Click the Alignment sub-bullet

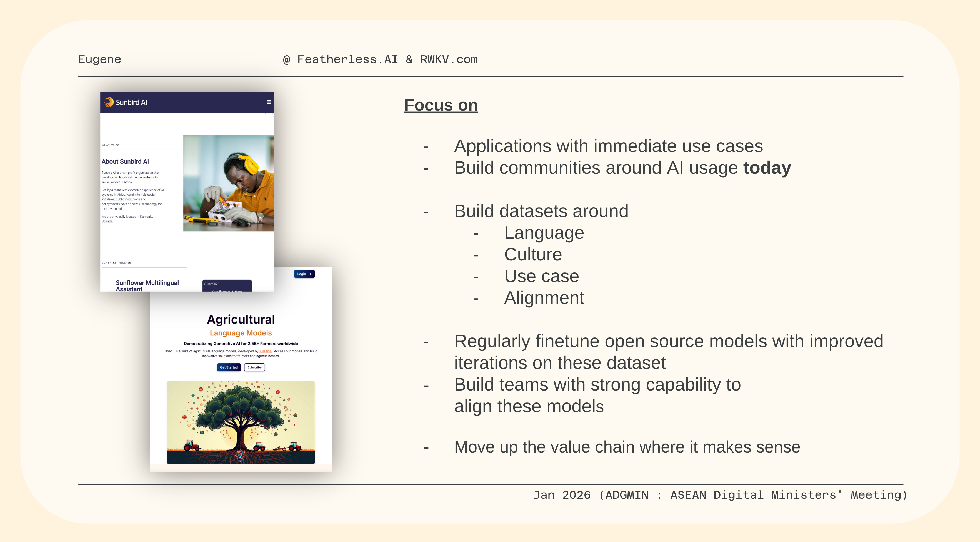tap(544, 298)
